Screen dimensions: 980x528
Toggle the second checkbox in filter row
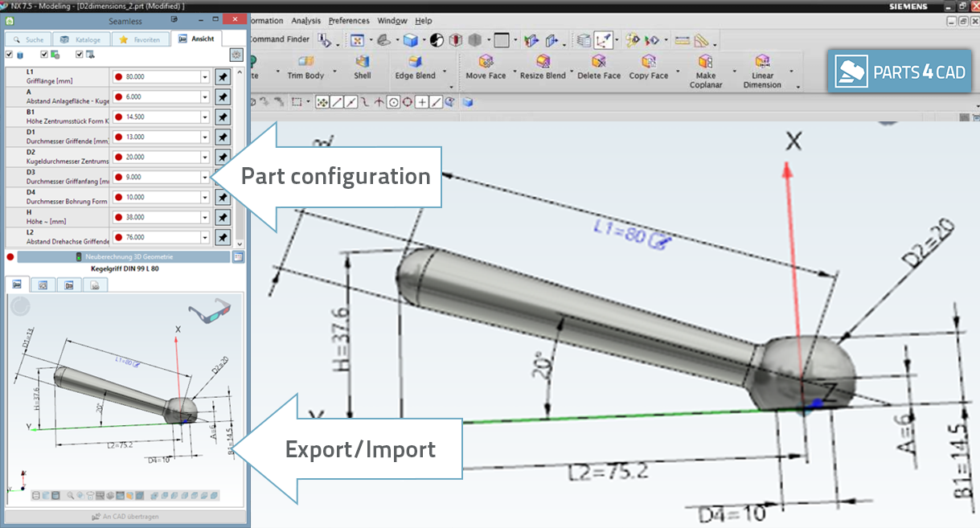(x=44, y=55)
